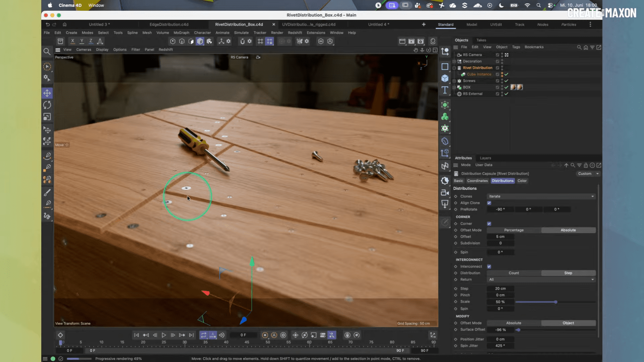Image resolution: width=644 pixels, height=362 pixels.
Task: Set Offset Mode to Percentage
Action: (x=514, y=230)
